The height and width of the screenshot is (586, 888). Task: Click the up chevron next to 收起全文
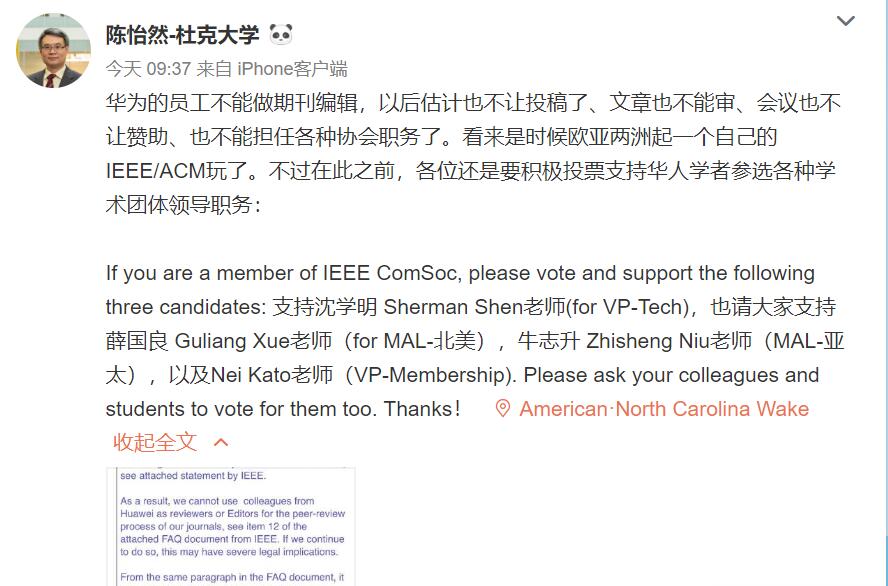221,443
